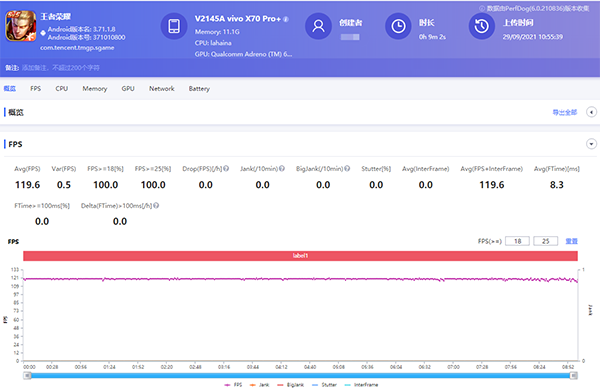Show BigJank(/10min) help icon
Screen dimensions: 600x388
pos(347,168)
